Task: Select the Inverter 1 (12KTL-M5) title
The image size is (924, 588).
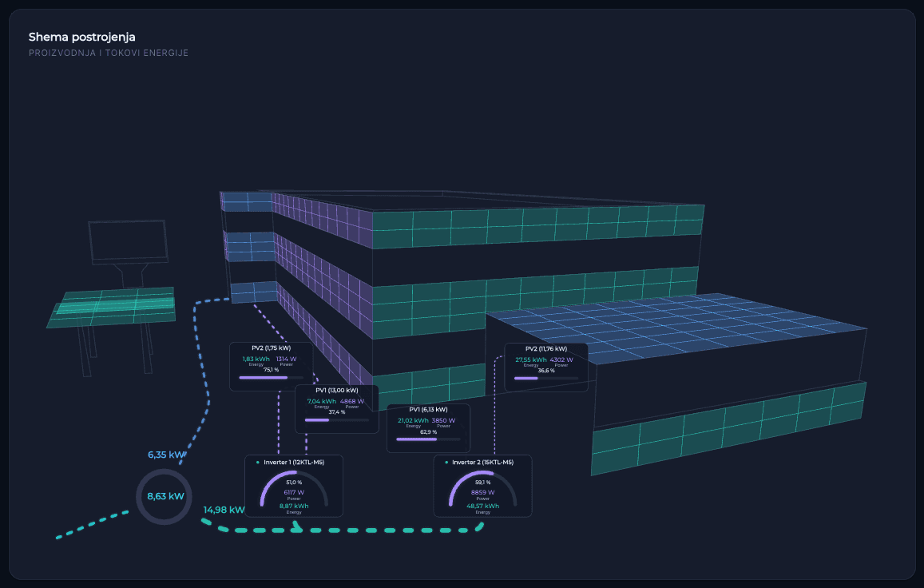Action: point(293,463)
